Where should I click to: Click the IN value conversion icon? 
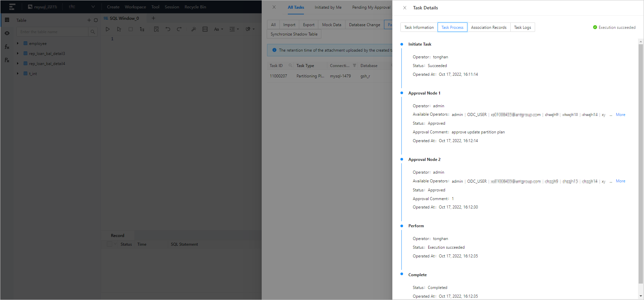[205, 29]
